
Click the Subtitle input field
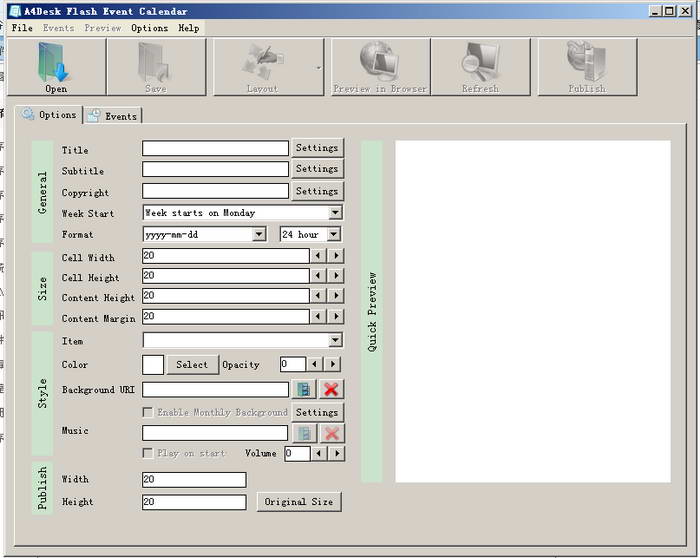215,169
